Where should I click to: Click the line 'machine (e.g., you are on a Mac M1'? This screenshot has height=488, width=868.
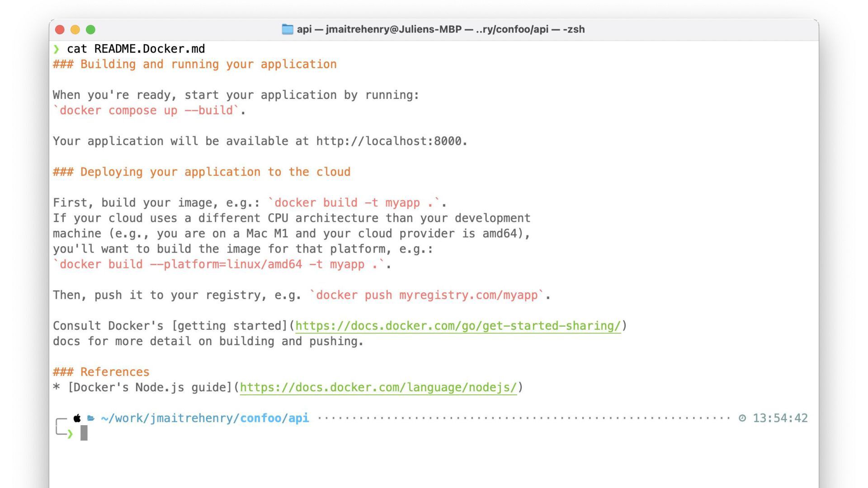[x=292, y=233]
